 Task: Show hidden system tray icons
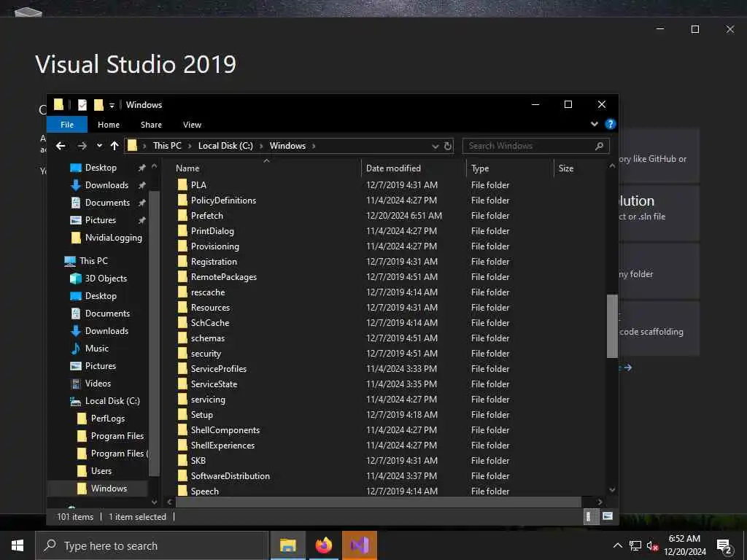pyautogui.click(x=617, y=545)
